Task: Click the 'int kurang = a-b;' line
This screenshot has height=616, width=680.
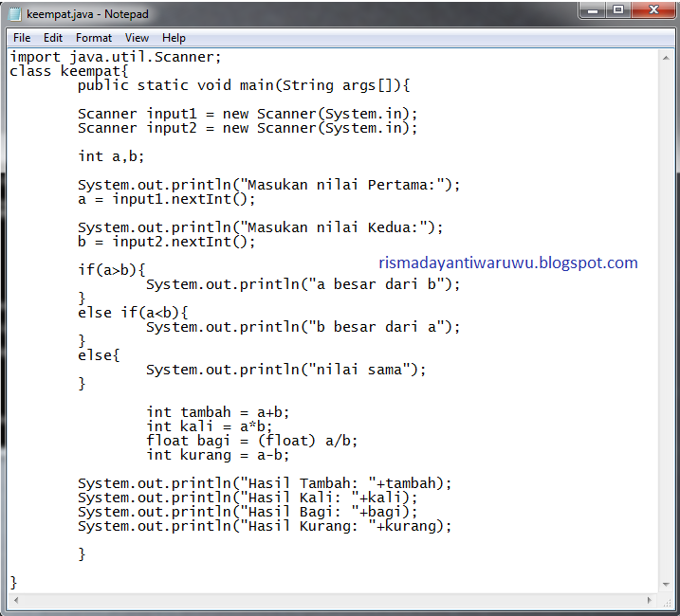Action: click(218, 455)
